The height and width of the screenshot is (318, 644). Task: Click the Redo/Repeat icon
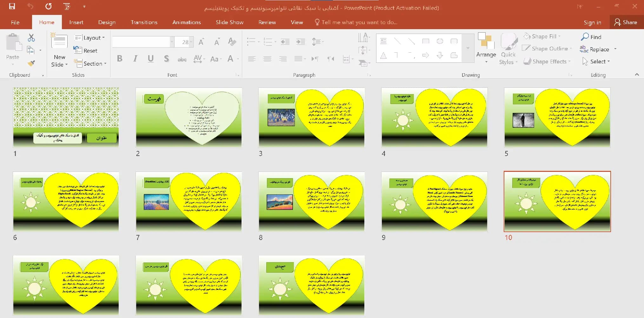click(49, 6)
